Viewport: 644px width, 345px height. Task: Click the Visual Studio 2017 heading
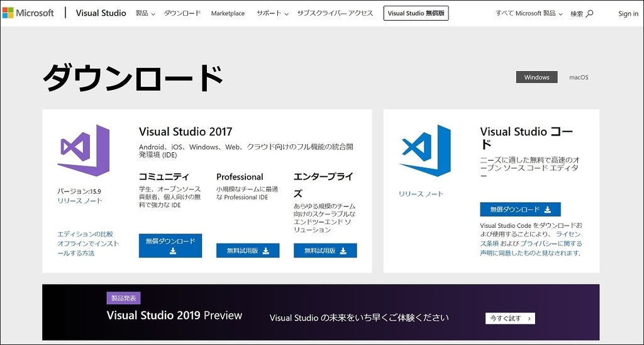[x=186, y=132]
